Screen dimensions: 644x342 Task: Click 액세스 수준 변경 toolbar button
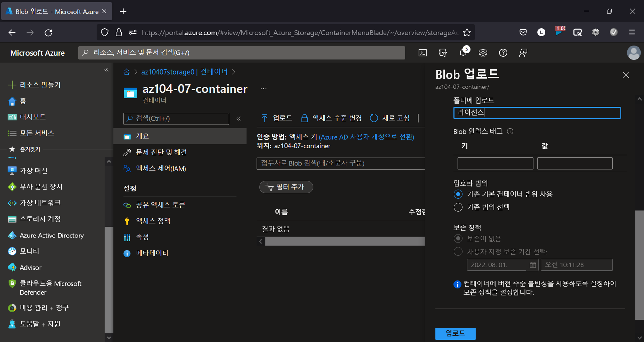click(331, 118)
